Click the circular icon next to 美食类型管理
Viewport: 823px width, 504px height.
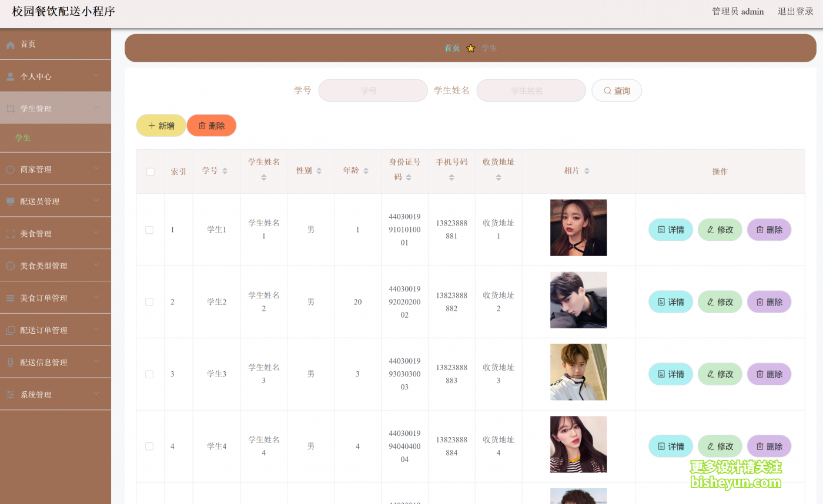(x=10, y=266)
